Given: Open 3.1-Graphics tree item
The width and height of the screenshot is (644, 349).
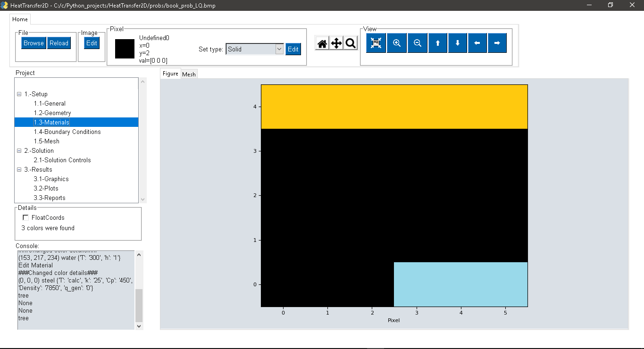Looking at the screenshot, I should point(51,179).
